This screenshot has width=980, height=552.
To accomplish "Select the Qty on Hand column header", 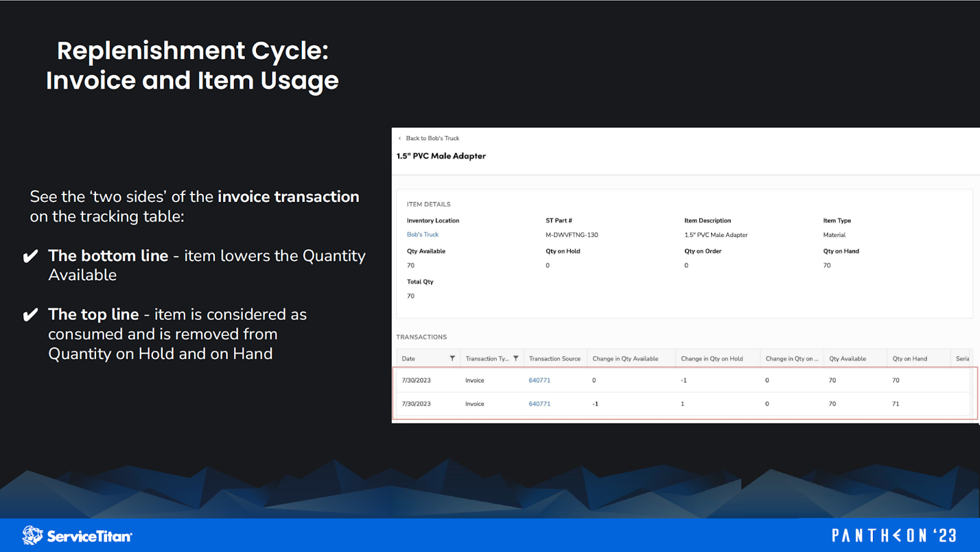I will tap(909, 358).
